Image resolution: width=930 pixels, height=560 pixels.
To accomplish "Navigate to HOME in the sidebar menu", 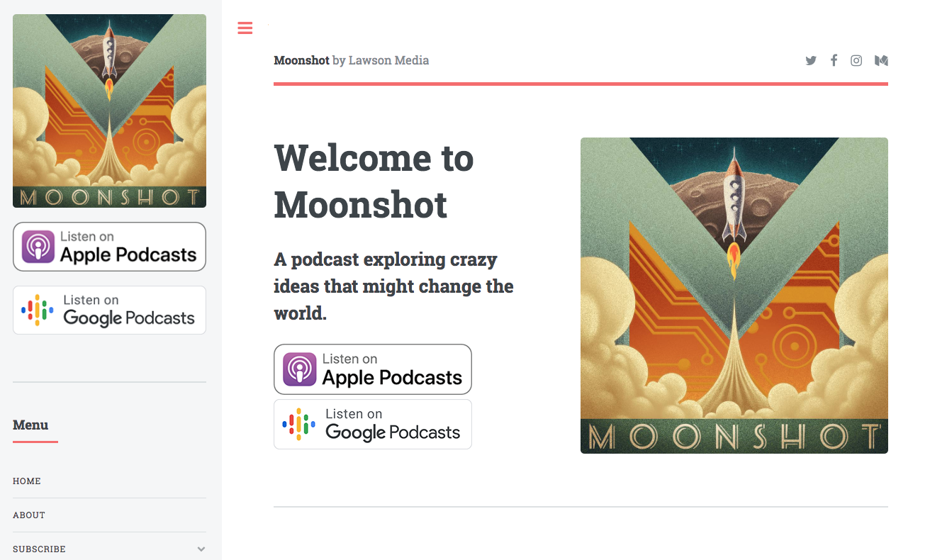I will [27, 481].
